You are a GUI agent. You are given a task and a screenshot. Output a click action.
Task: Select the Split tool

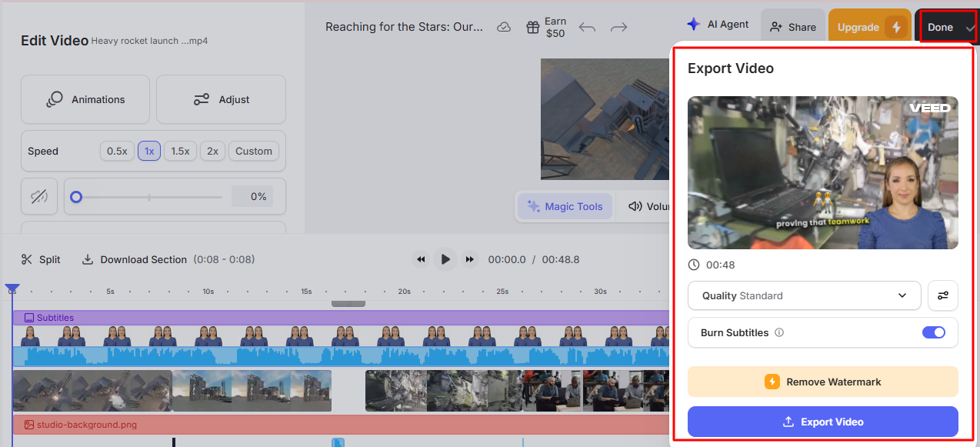(40, 259)
